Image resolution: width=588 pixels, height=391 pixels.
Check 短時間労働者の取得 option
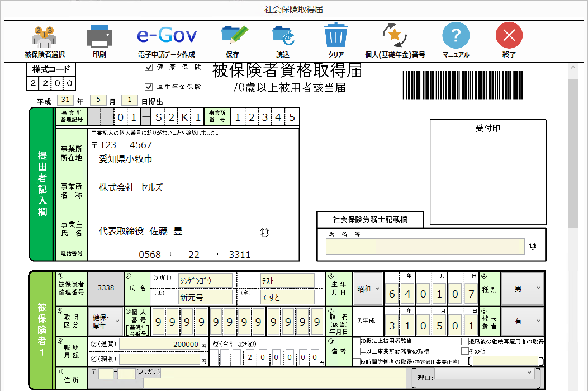point(357,361)
